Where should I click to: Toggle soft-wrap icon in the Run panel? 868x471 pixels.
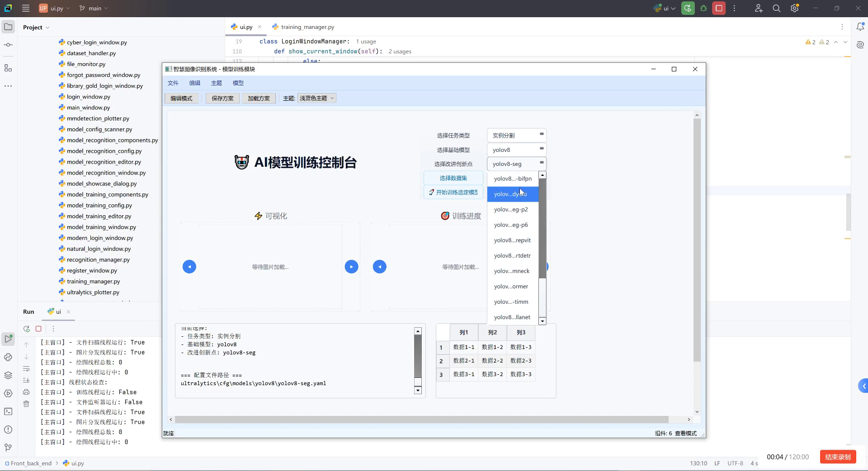pos(26,368)
